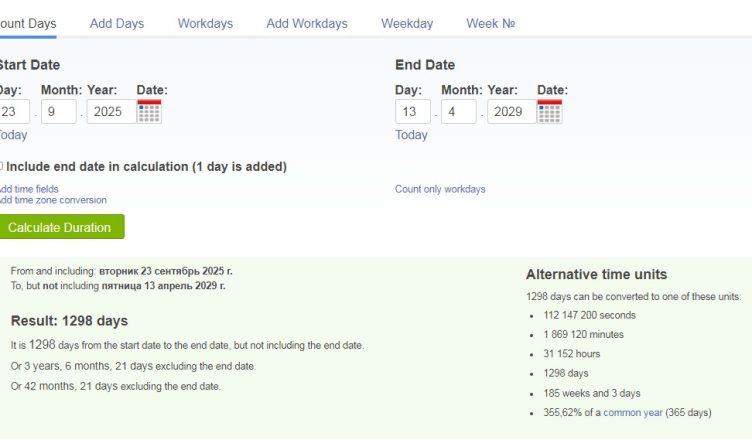Focus the Start Date month field
Viewport: 752px width, 440px height.
[58, 111]
